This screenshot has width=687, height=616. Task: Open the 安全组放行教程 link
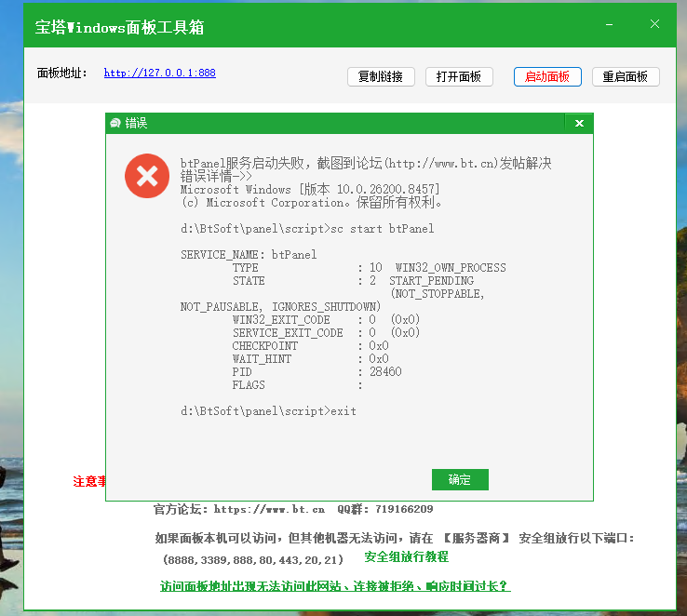pyautogui.click(x=406, y=556)
